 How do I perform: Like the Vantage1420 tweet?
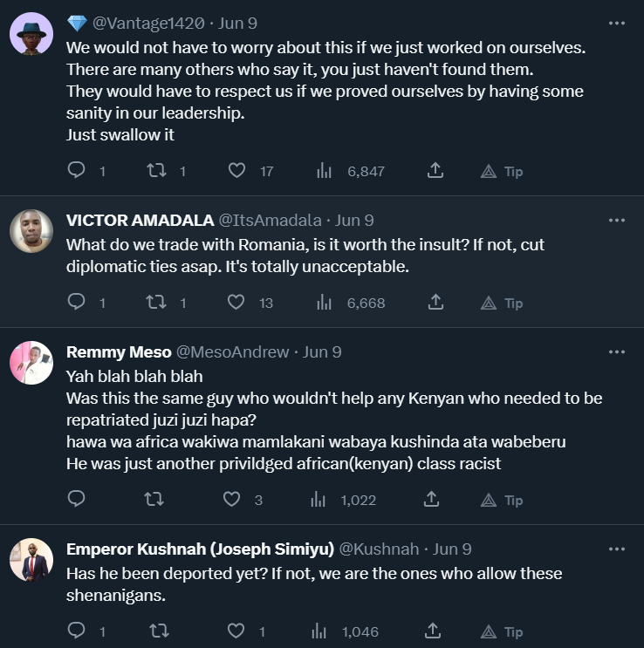point(236,171)
